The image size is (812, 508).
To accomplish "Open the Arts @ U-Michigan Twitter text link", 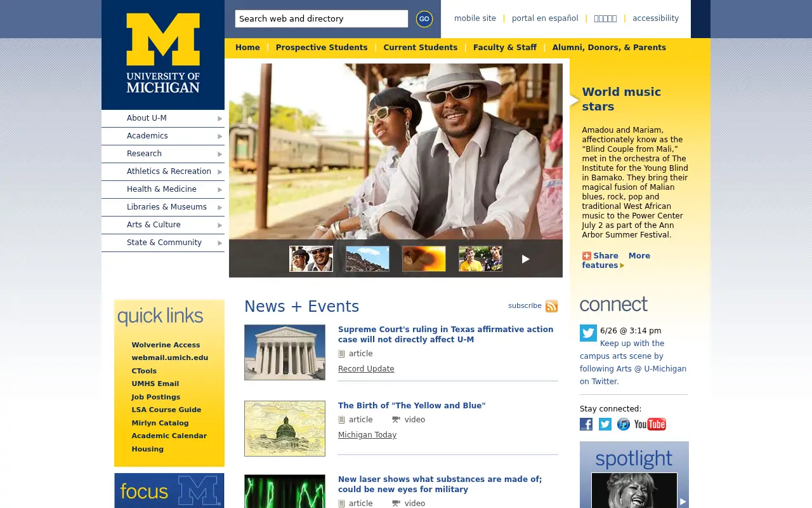I will 633,363.
